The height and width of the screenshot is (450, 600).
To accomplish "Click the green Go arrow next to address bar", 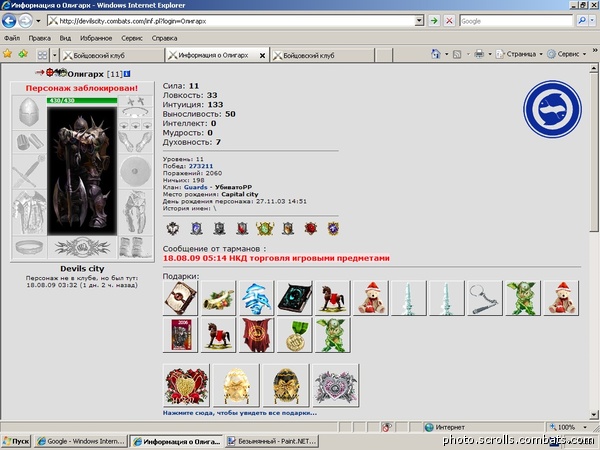I will coord(434,21).
